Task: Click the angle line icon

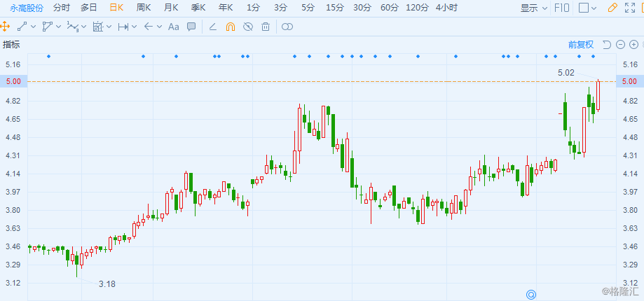Action: point(213,27)
